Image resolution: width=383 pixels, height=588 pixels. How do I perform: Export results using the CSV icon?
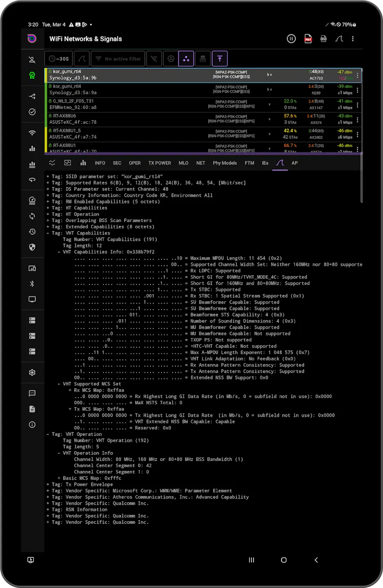[x=323, y=39]
